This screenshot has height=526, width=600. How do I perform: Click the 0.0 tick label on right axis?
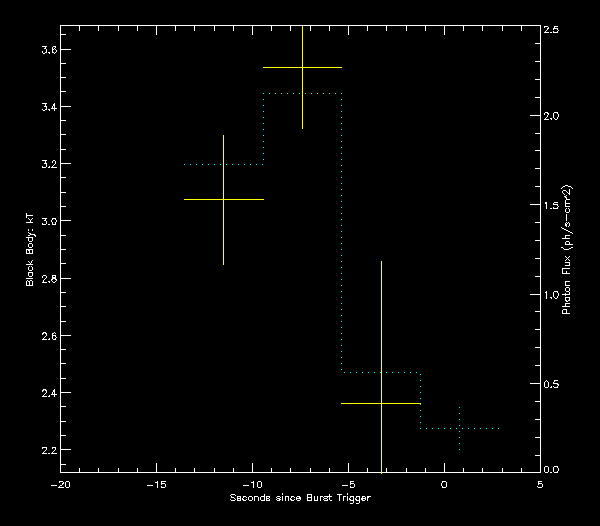pyautogui.click(x=551, y=469)
